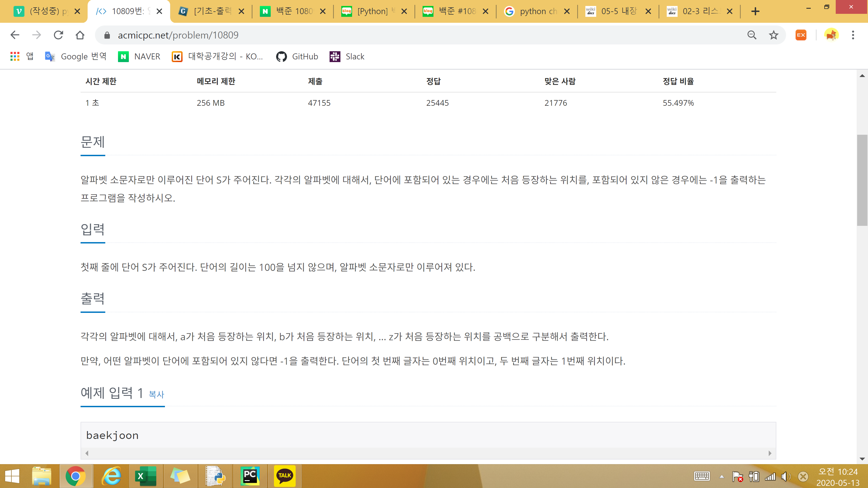Viewport: 868px width, 488px height.
Task: Click the right arrow of the sample input scrollbar
Action: [x=770, y=453]
